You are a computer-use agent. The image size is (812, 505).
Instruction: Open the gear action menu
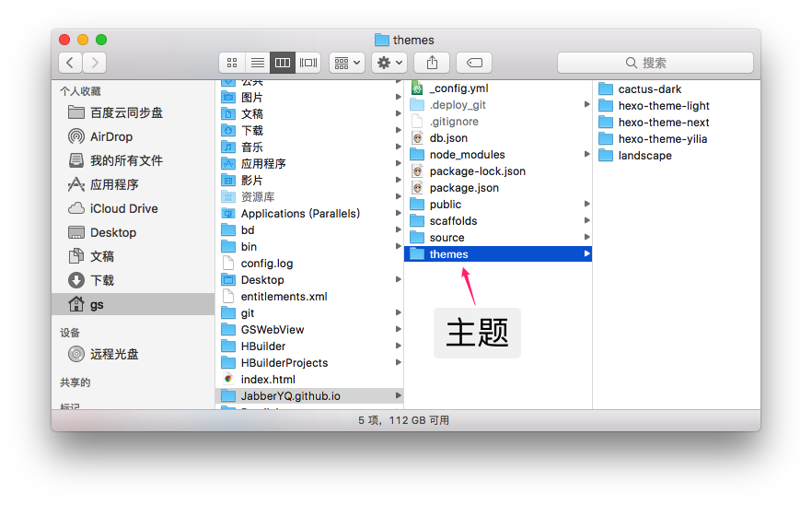click(390, 63)
